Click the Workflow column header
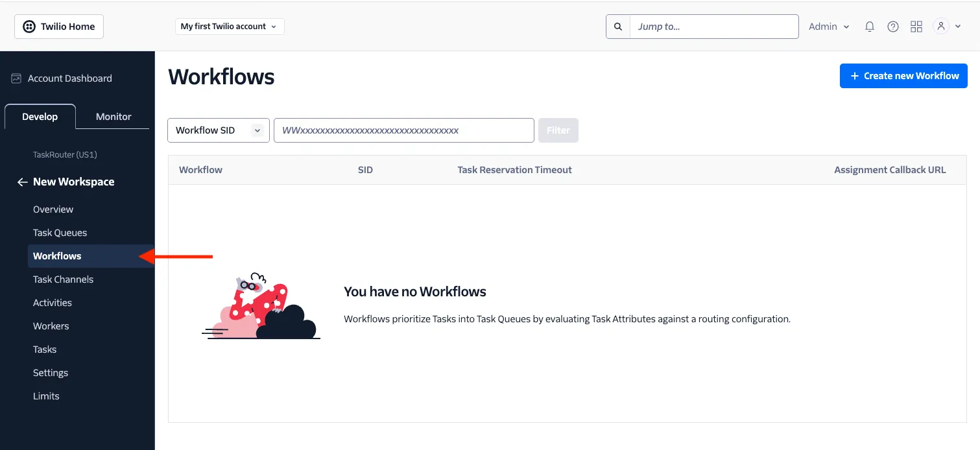Image resolution: width=980 pixels, height=450 pixels. tap(200, 170)
